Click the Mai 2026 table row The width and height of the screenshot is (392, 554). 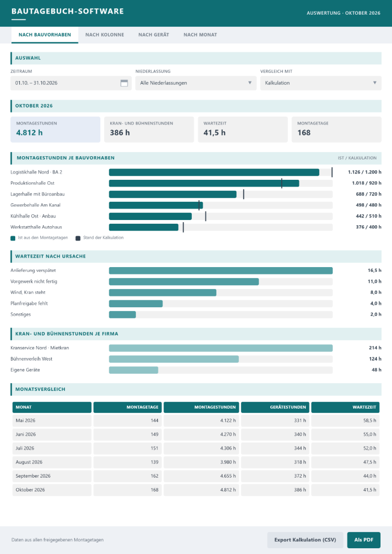coord(196,420)
